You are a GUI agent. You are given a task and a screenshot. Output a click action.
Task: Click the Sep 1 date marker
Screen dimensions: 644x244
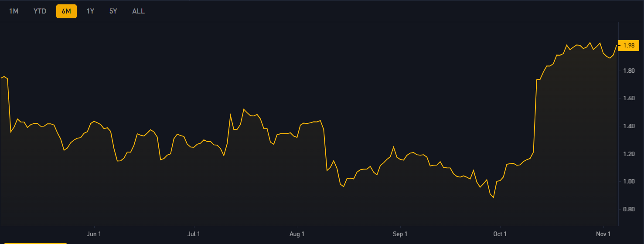click(400, 234)
